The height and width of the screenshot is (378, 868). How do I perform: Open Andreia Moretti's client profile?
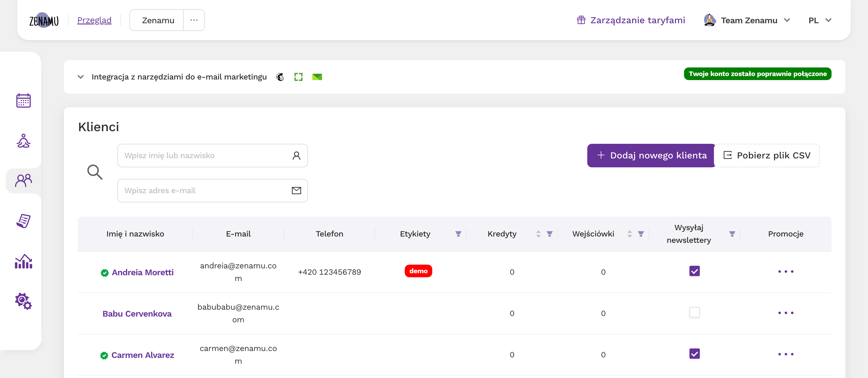143,273
